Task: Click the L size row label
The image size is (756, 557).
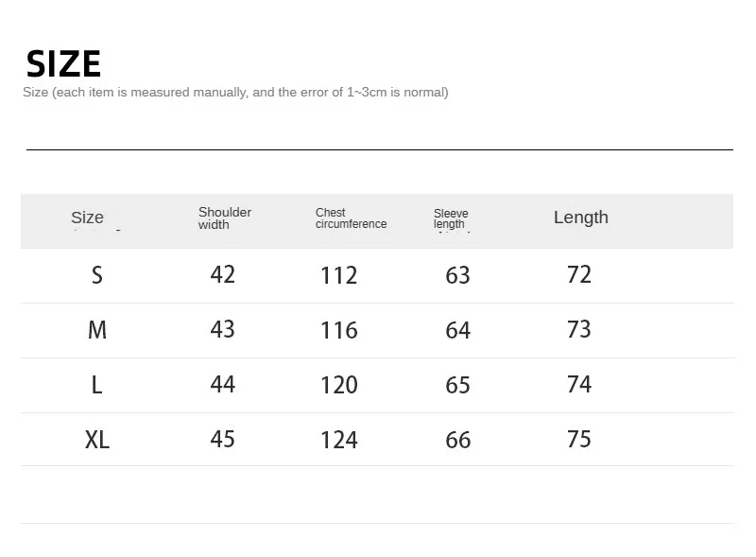Action: (97, 385)
